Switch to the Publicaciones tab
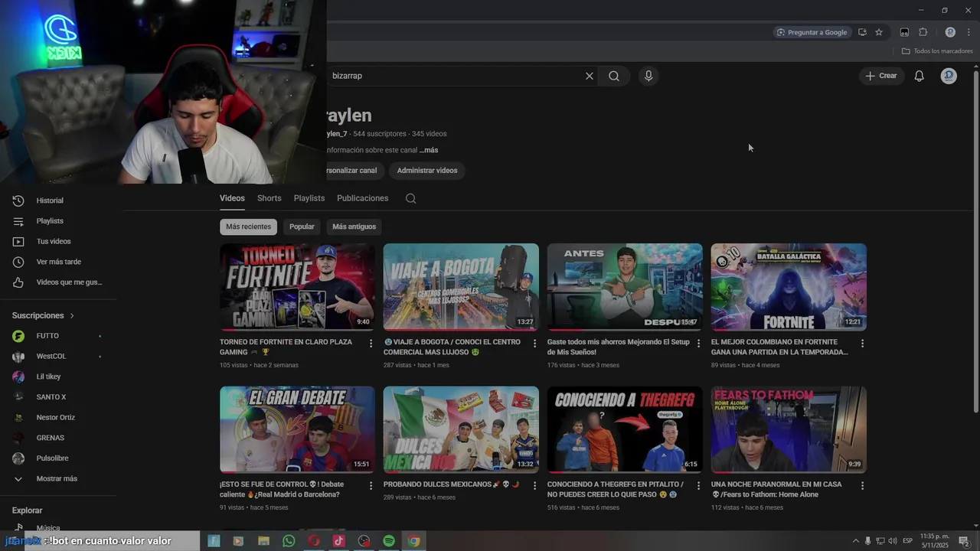Viewport: 980px width, 551px height. tap(363, 198)
